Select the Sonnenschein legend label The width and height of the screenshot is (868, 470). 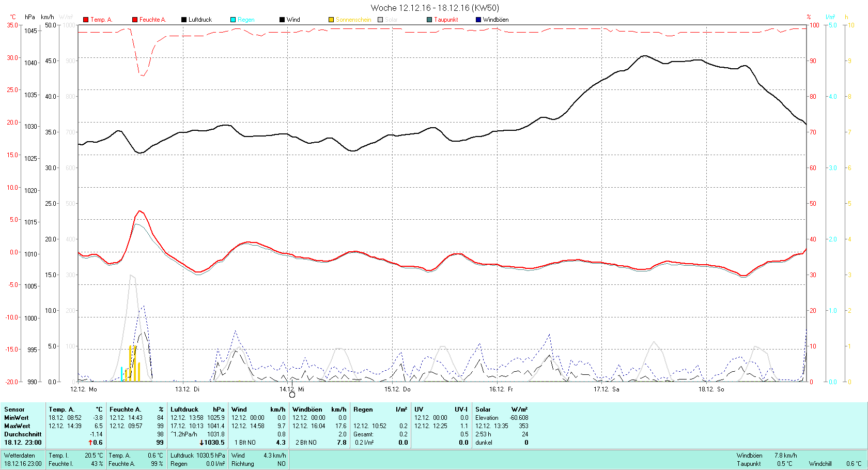[x=353, y=20]
